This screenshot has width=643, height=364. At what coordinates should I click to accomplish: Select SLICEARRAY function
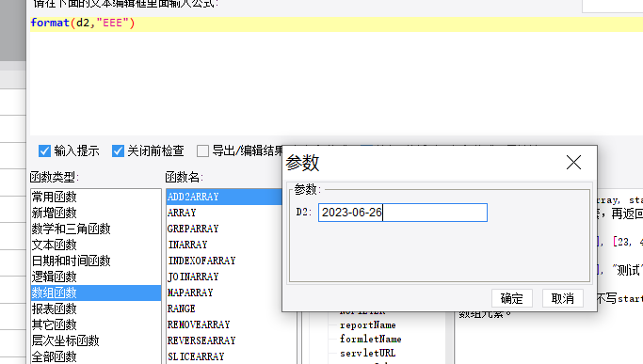click(x=232, y=356)
